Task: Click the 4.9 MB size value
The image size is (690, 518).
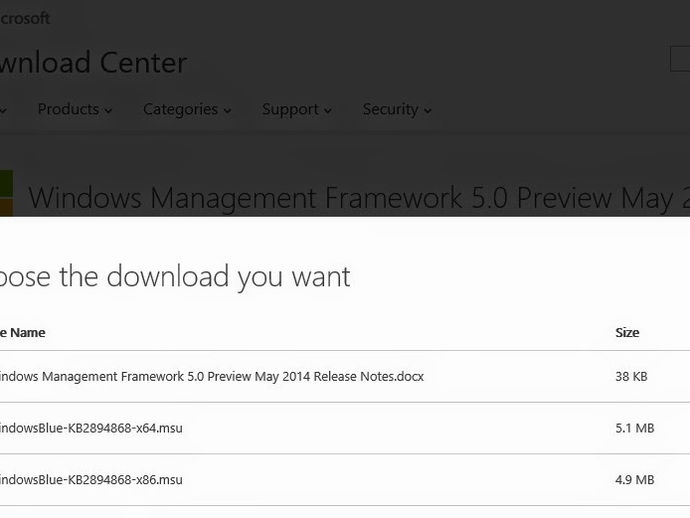Action: click(x=635, y=479)
